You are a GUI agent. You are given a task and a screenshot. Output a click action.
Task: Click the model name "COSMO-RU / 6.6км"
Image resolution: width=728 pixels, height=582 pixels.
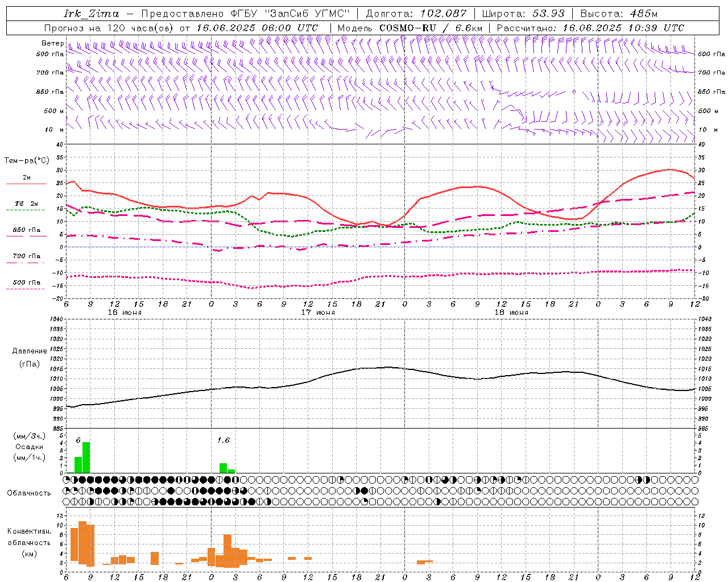coord(431,28)
